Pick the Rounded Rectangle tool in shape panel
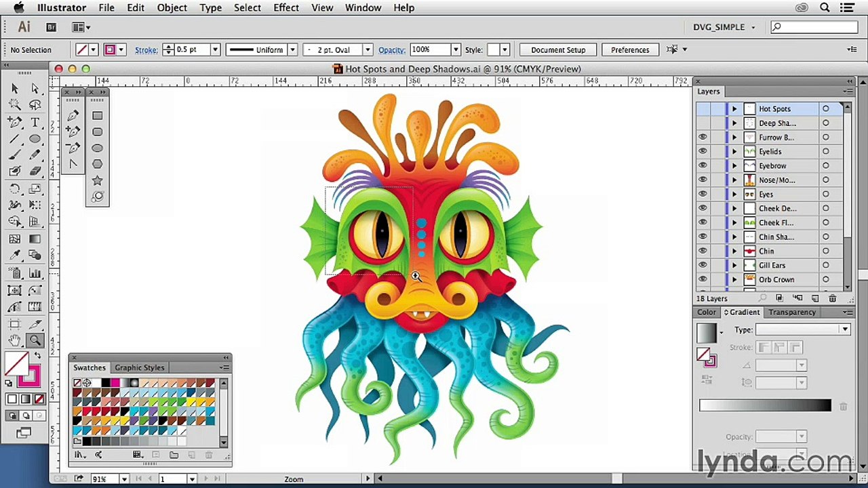868x488 pixels. 98,131
